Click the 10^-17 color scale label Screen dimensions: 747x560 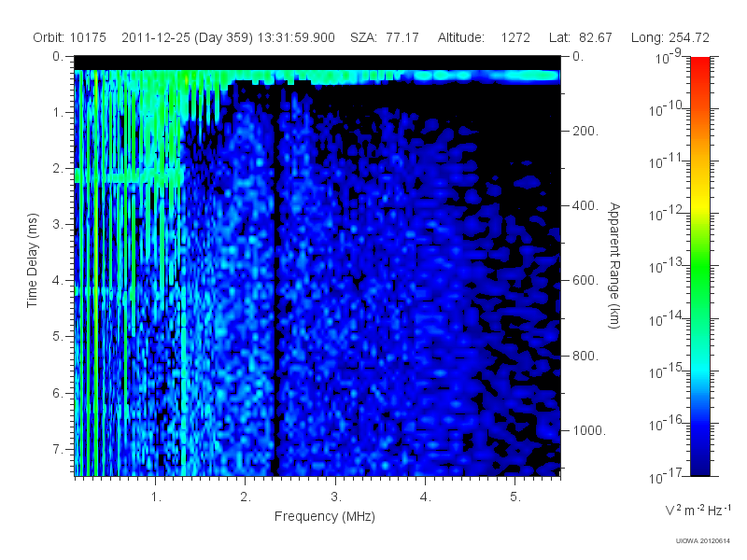pyautogui.click(x=668, y=476)
